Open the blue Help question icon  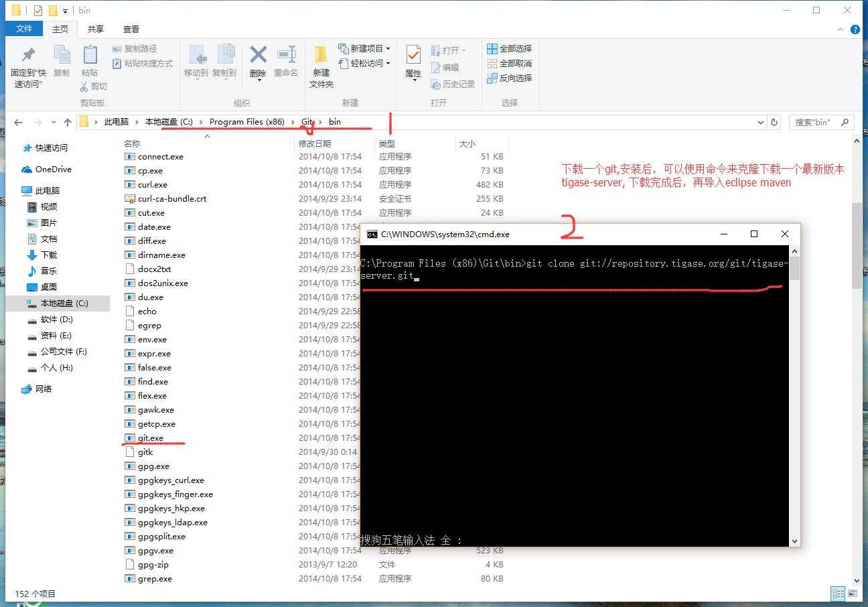(x=855, y=29)
